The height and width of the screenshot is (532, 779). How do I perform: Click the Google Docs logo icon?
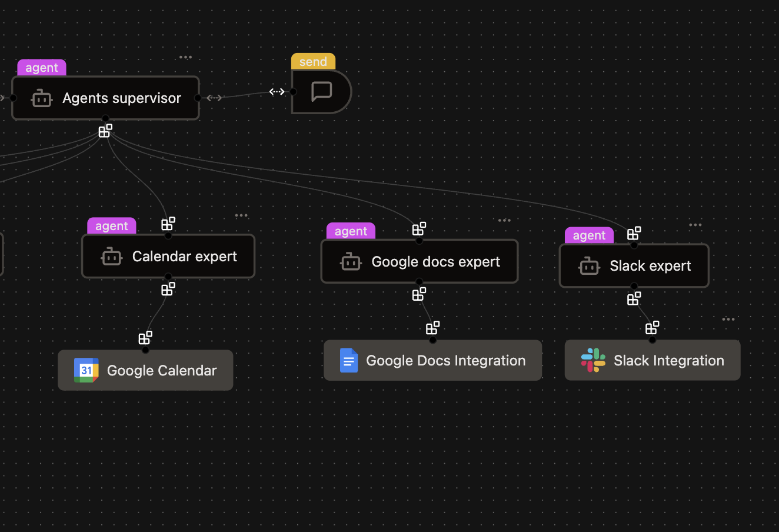point(349,360)
